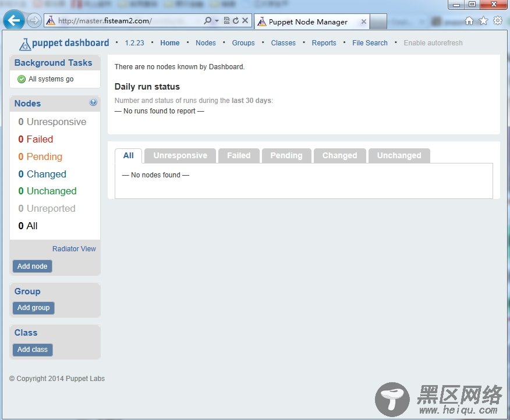Select 0 Failed in sidebar
Image resolution: width=510 pixels, height=420 pixels.
tap(36, 139)
